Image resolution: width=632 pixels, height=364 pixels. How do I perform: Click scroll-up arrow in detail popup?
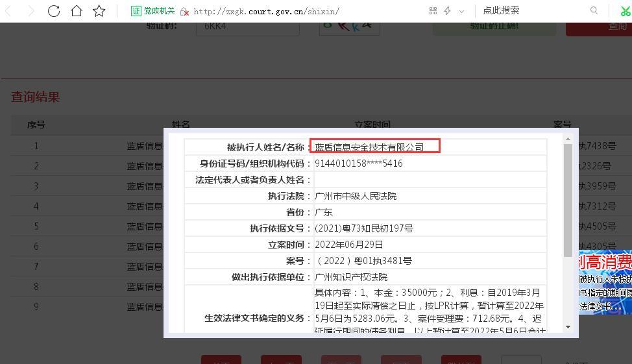click(568, 139)
